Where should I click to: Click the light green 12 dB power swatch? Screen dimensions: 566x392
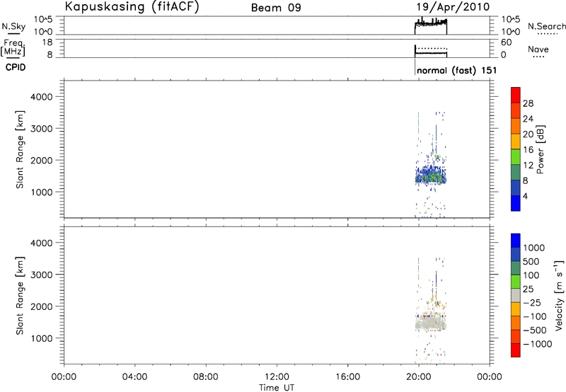[516, 156]
